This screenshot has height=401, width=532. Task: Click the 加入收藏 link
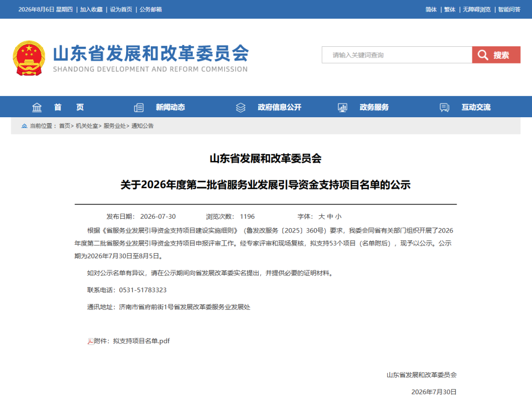click(91, 9)
